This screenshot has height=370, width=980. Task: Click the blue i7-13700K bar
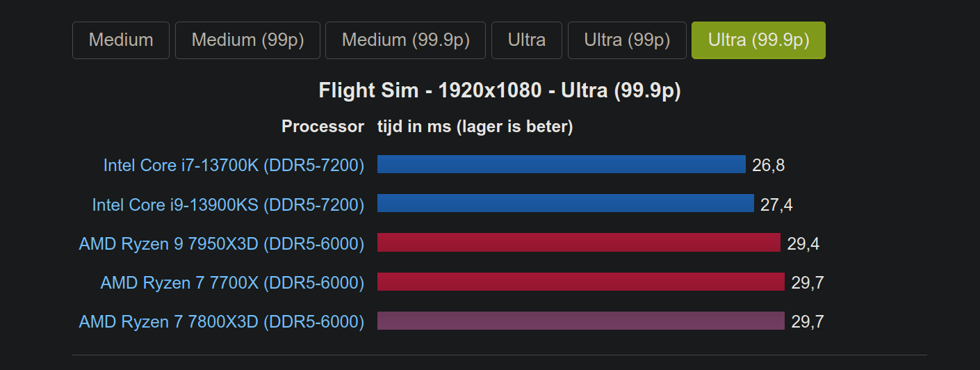(562, 164)
